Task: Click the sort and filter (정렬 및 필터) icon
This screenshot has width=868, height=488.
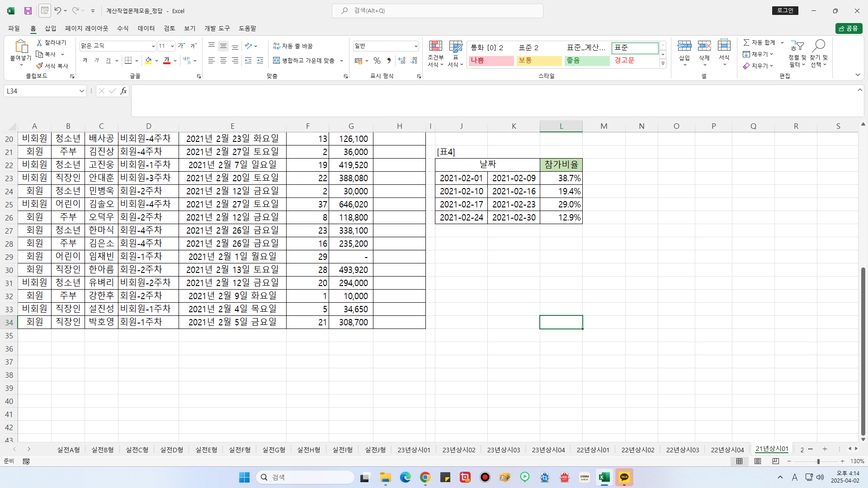Action: [797, 46]
